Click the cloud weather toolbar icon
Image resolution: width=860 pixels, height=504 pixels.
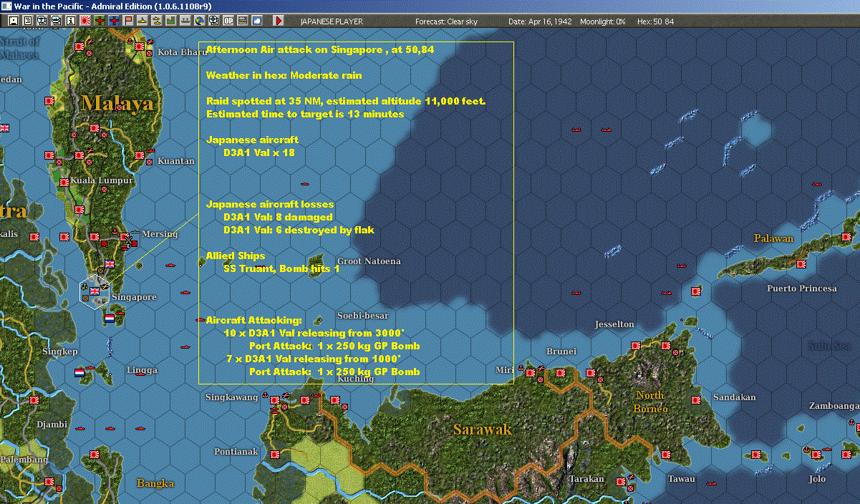click(257, 21)
